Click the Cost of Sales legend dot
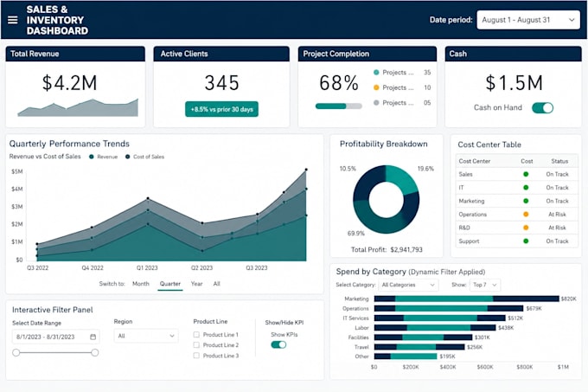This screenshot has width=588, height=392. [x=127, y=157]
